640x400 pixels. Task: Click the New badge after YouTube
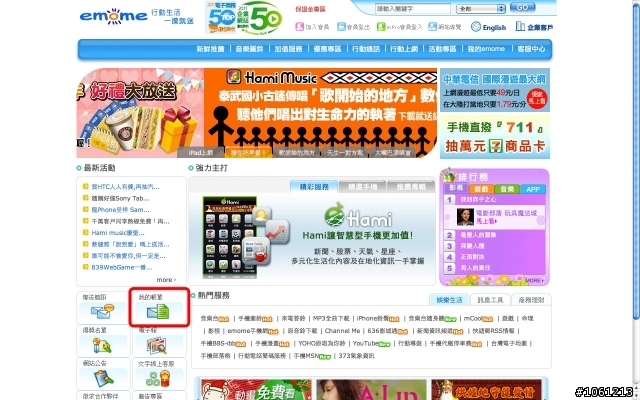click(x=384, y=344)
